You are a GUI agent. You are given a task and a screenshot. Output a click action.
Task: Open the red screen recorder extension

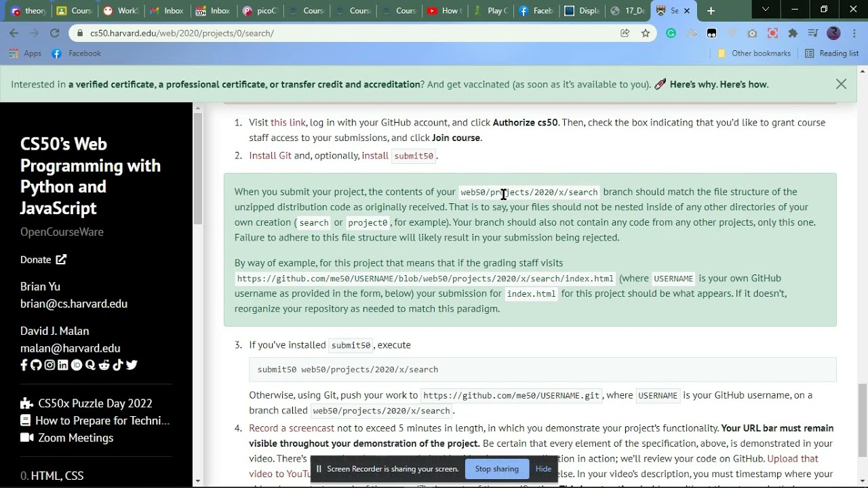coord(772,33)
